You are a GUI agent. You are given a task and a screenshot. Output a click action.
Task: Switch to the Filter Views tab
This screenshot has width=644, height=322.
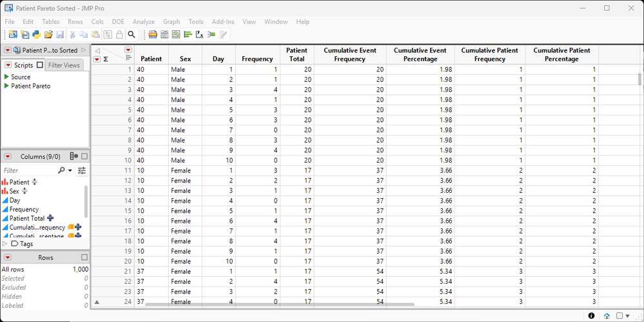64,65
